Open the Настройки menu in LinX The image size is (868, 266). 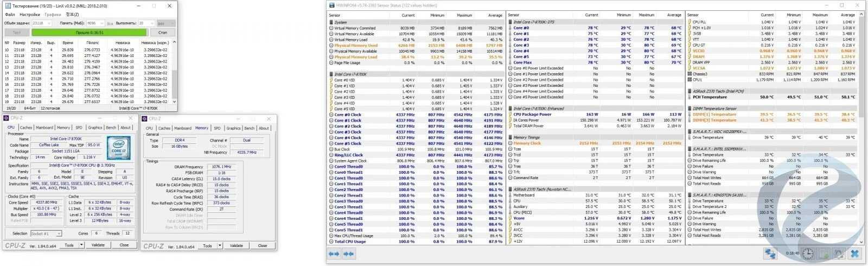coord(30,15)
